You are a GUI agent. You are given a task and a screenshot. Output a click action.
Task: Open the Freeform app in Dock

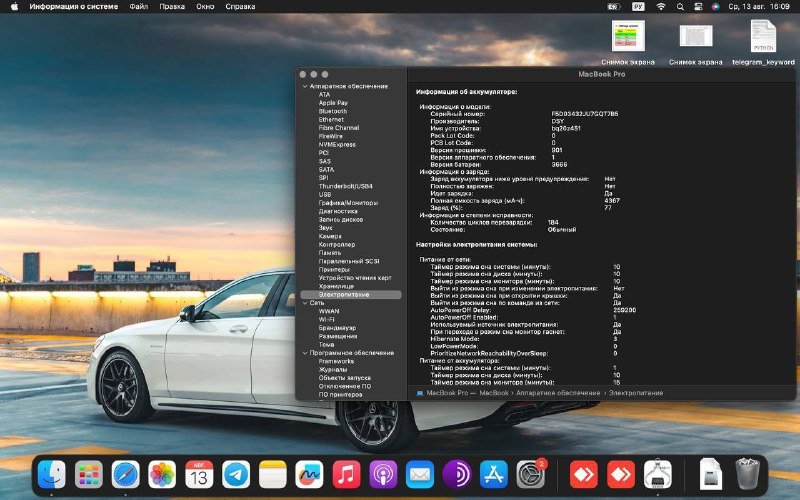(310, 474)
